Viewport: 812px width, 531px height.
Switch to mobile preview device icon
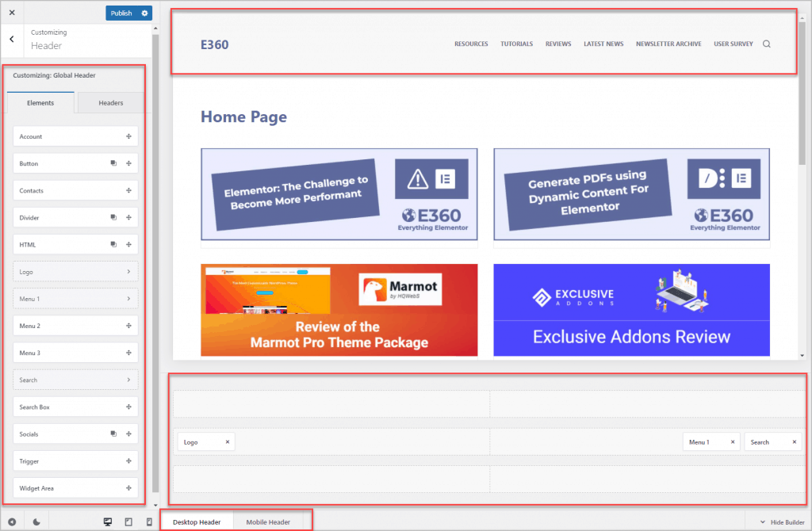(x=149, y=521)
